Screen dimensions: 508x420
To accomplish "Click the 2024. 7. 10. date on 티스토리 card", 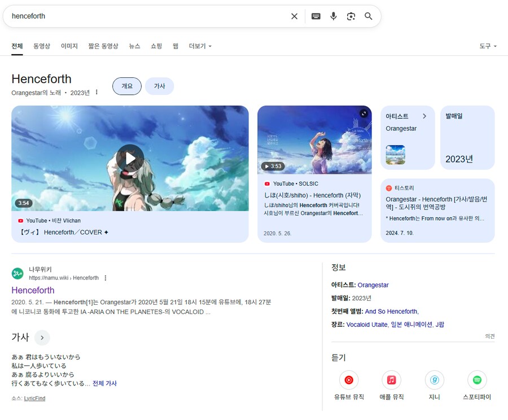I will click(x=400, y=233).
